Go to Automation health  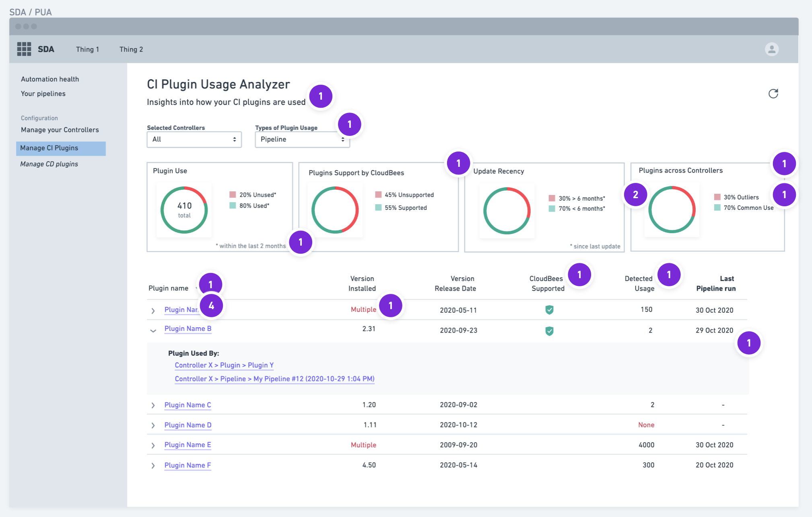pyautogui.click(x=50, y=79)
